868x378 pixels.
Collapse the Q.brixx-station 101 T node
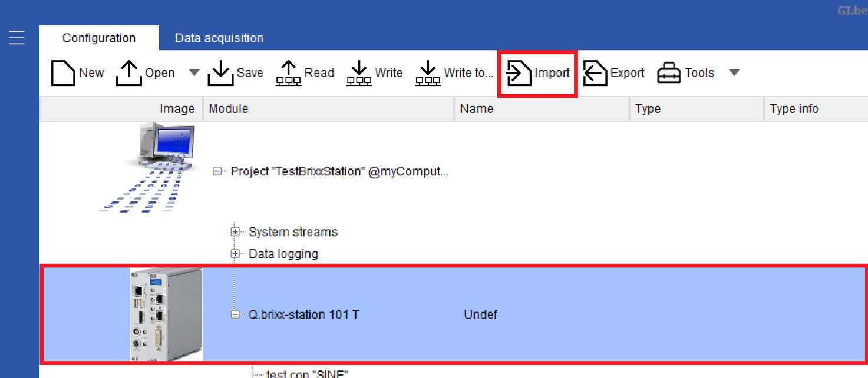pos(236,314)
